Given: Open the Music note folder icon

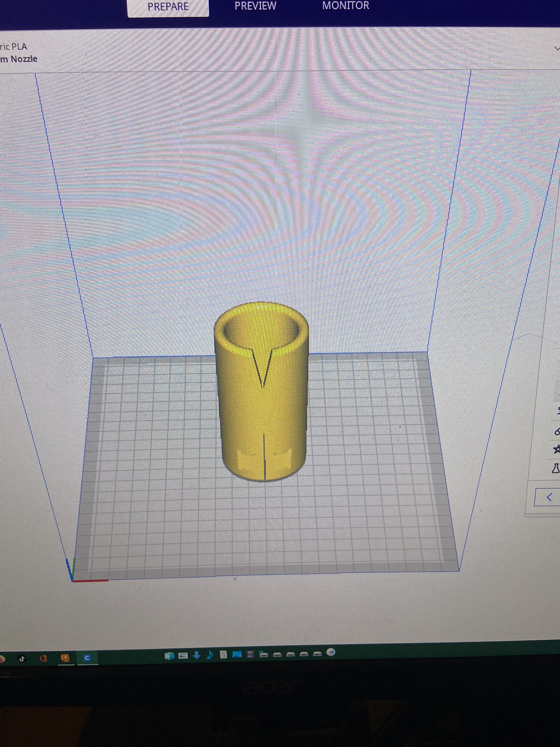Looking at the screenshot, I should 210,655.
